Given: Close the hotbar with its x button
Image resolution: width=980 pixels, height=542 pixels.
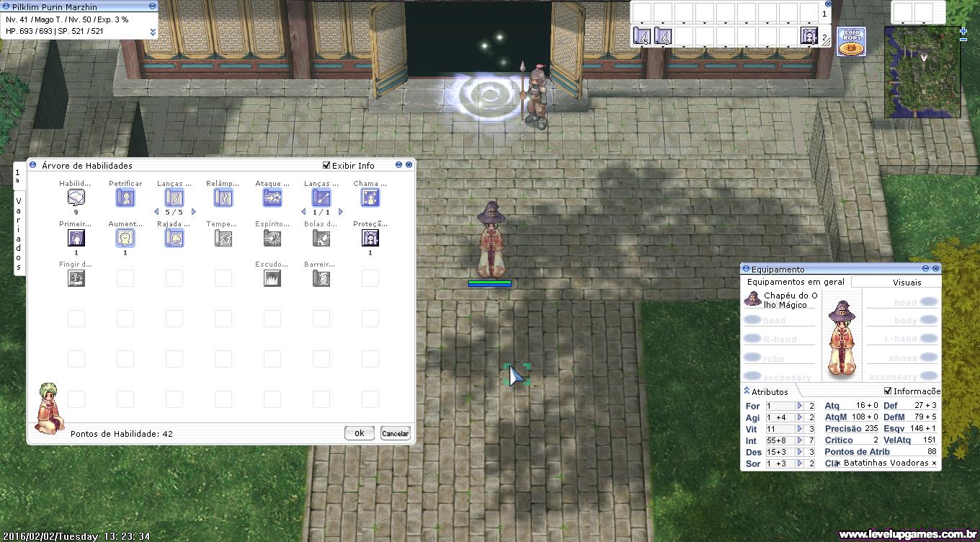Looking at the screenshot, I should (827, 4).
